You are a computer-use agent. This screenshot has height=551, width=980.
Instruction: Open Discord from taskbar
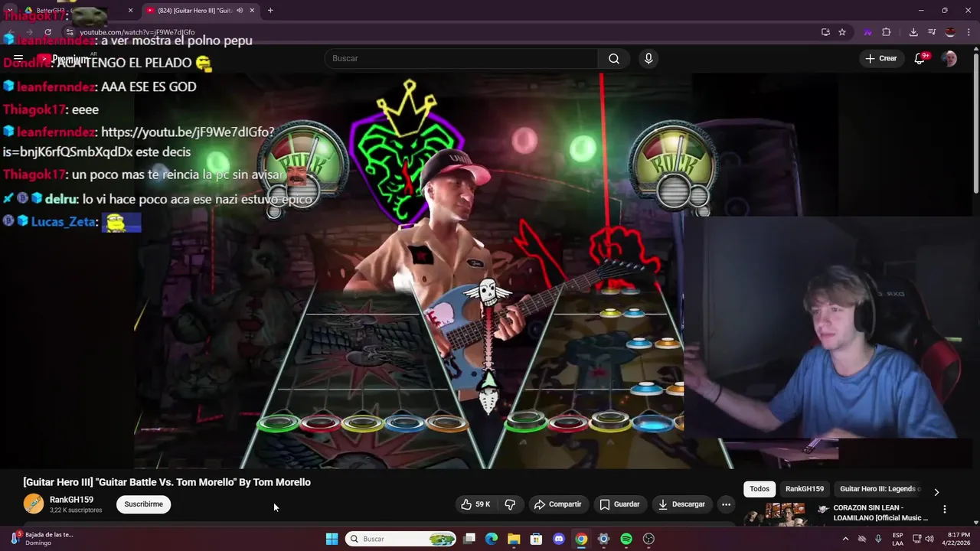pyautogui.click(x=559, y=539)
